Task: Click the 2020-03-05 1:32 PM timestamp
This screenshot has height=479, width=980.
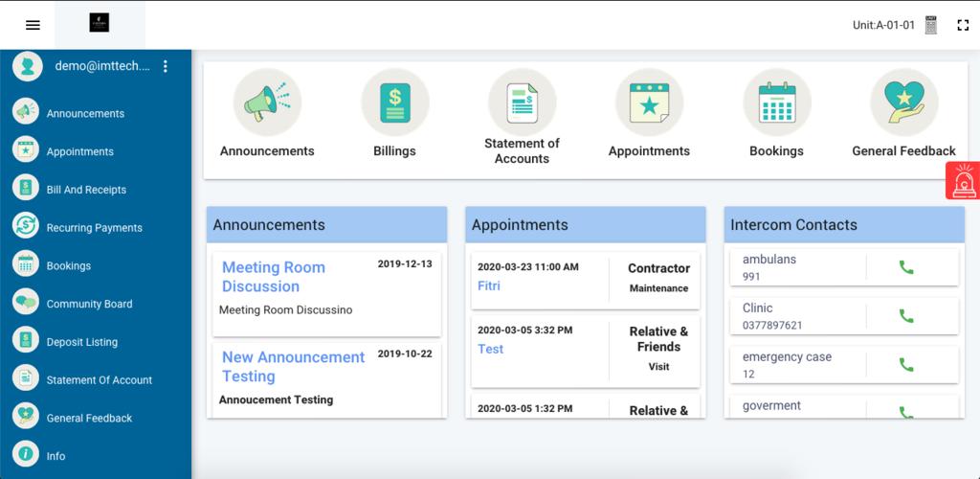Action: (525, 409)
